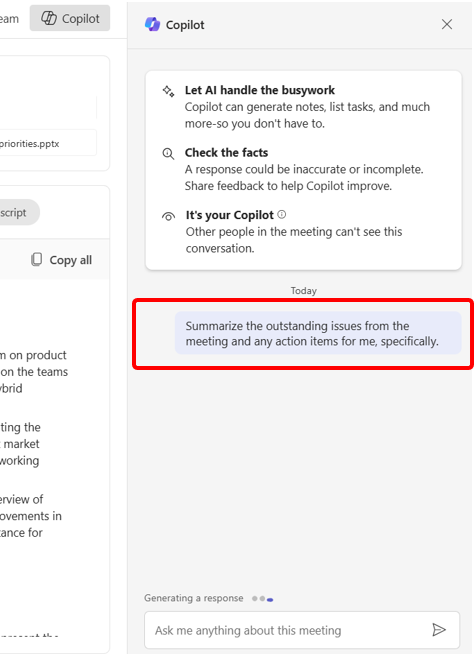Open the info icon next to It's your Copilot

click(282, 214)
